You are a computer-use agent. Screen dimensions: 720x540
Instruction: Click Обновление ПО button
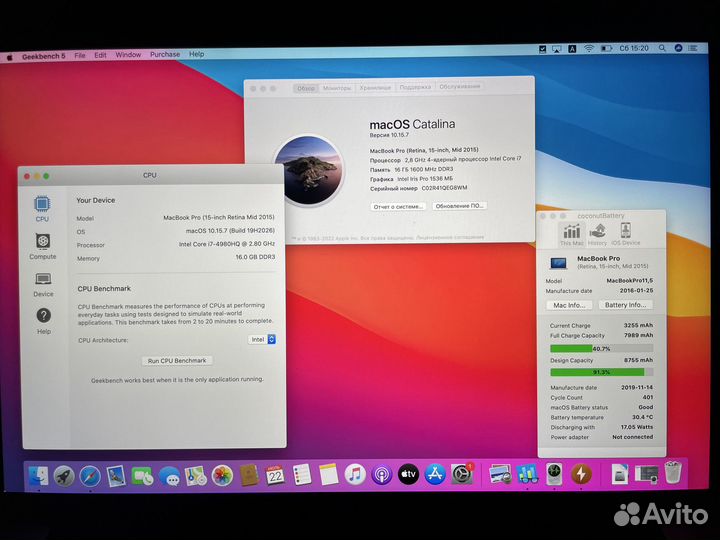[x=459, y=206]
